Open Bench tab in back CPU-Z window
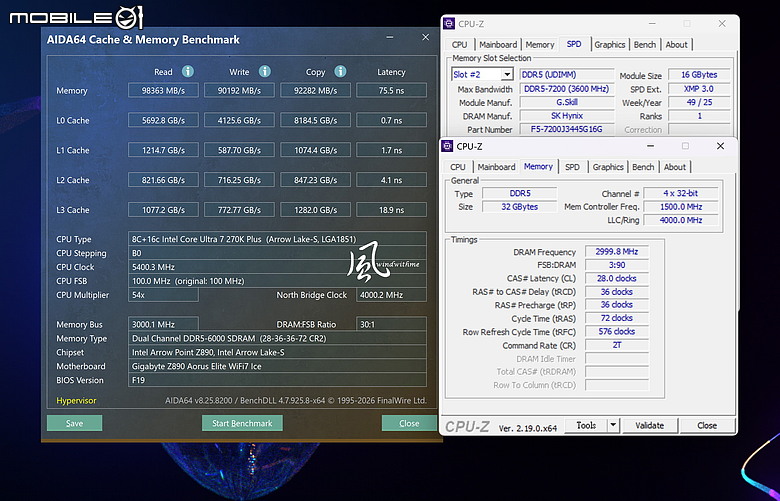Image resolution: width=780 pixels, height=501 pixels. tap(645, 44)
